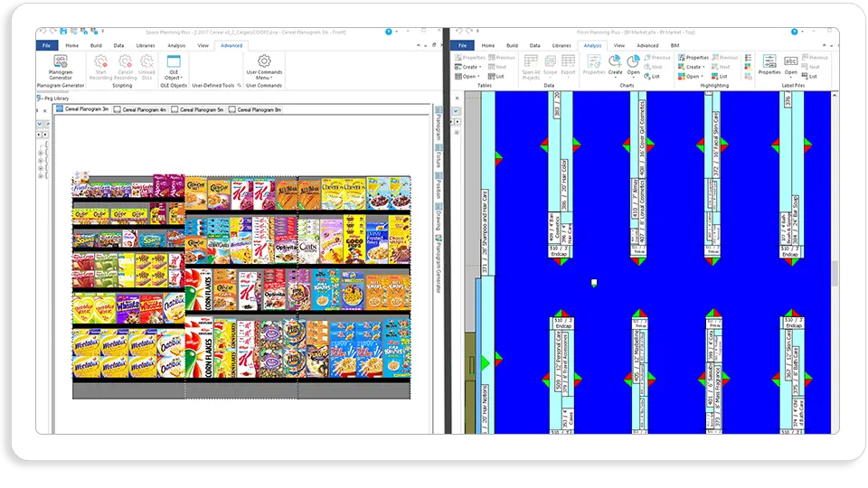868x488 pixels.
Task: Open Planogram Generator in Space Planning ribbon
Action: tap(61, 68)
